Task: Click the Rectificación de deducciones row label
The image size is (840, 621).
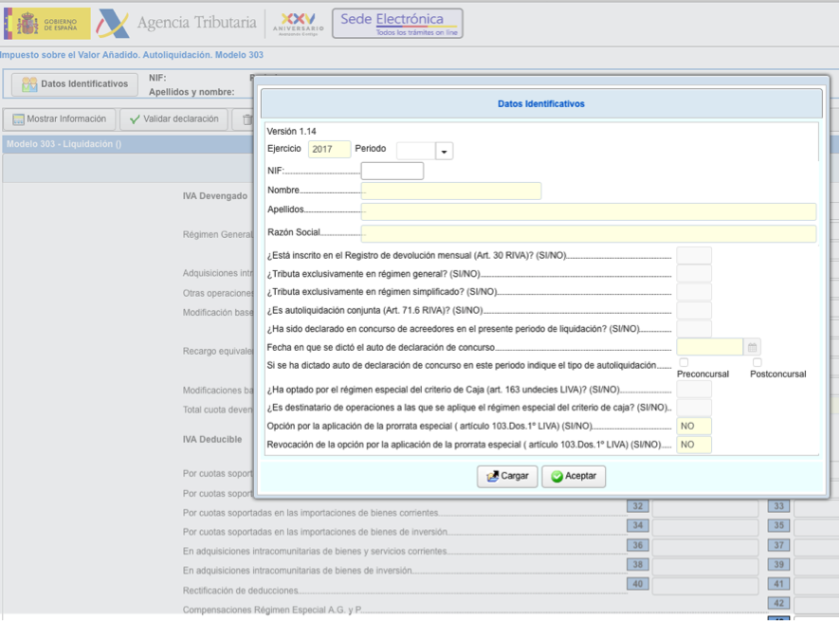Action: (241, 591)
